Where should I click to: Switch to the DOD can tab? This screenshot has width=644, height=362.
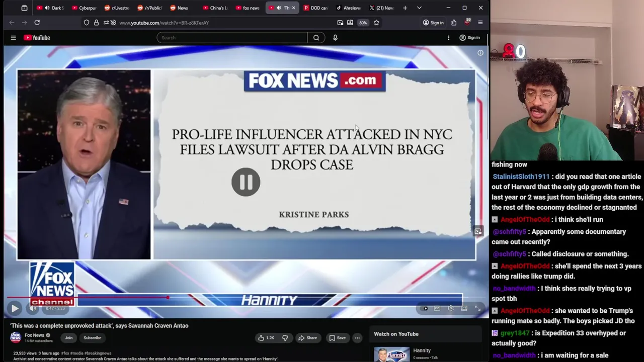pos(315,8)
